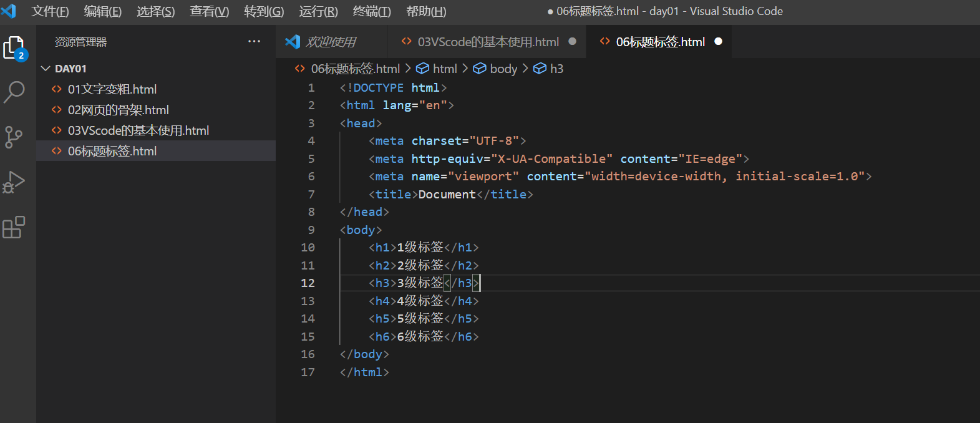
Task: Open the 运行(R) menu
Action: pyautogui.click(x=318, y=11)
